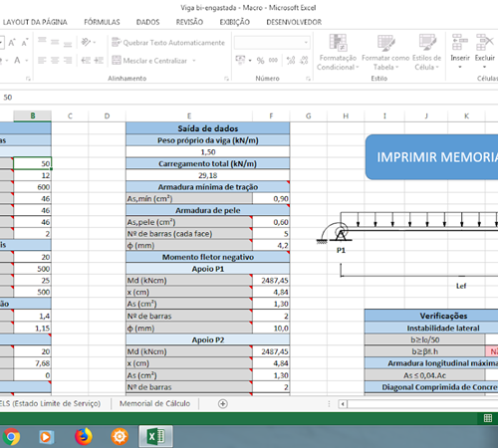Click the IMPRIMIR MEMORIAL button
The height and width of the screenshot is (448, 498).
point(431,157)
